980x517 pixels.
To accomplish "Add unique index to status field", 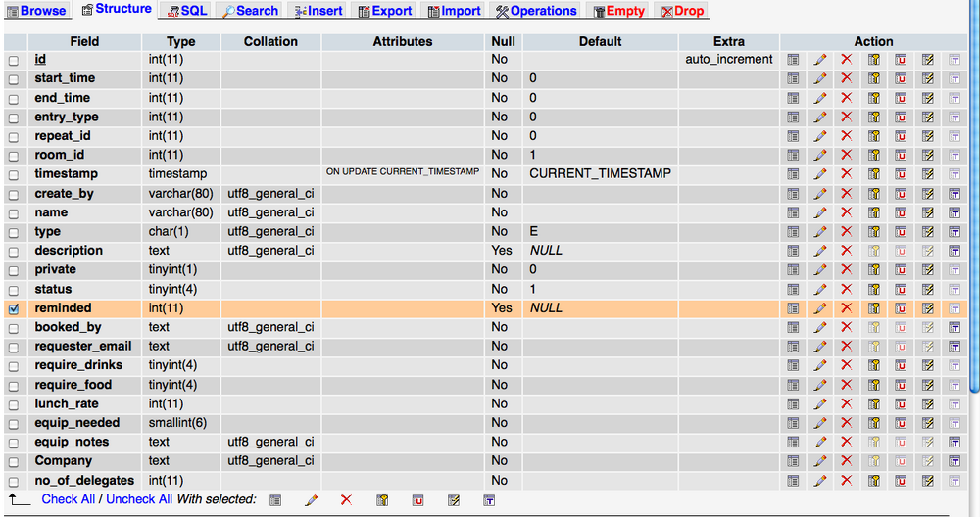I will (901, 289).
